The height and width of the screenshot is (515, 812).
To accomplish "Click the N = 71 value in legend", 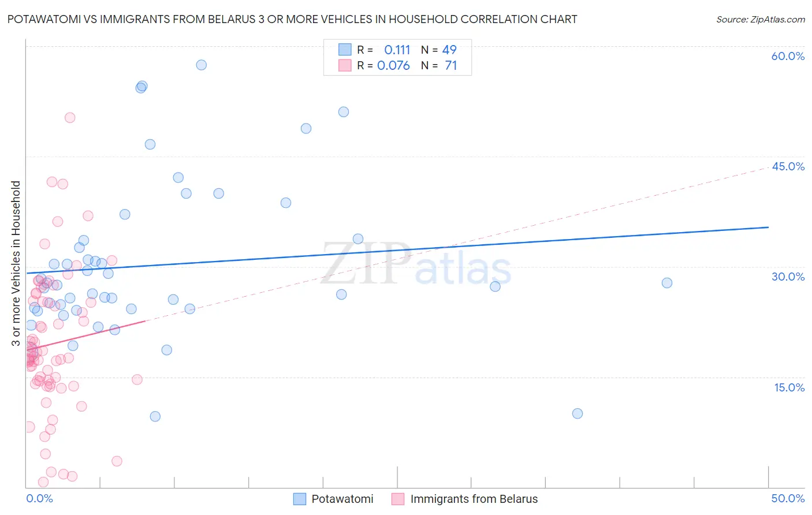I will tap(439, 65).
